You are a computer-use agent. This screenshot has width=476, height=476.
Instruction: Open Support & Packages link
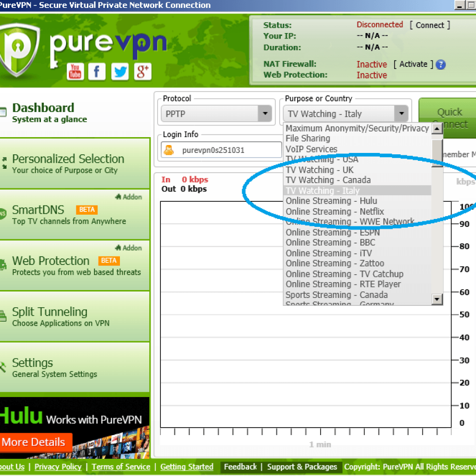pos(302,467)
